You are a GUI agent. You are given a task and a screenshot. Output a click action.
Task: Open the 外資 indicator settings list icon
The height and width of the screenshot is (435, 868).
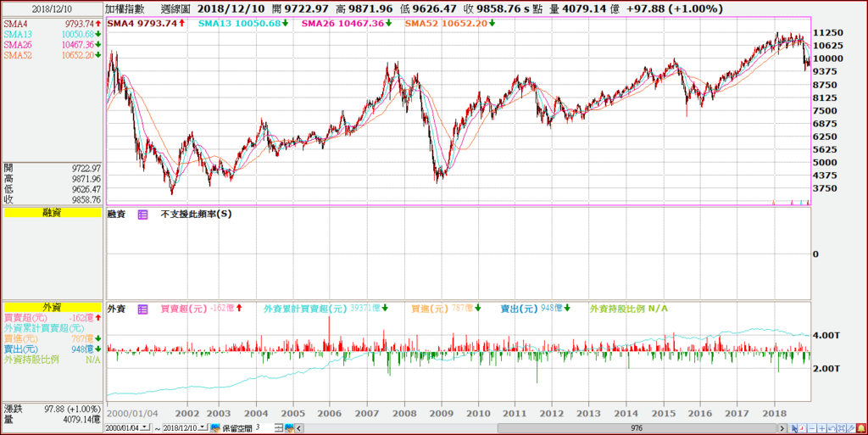point(142,310)
